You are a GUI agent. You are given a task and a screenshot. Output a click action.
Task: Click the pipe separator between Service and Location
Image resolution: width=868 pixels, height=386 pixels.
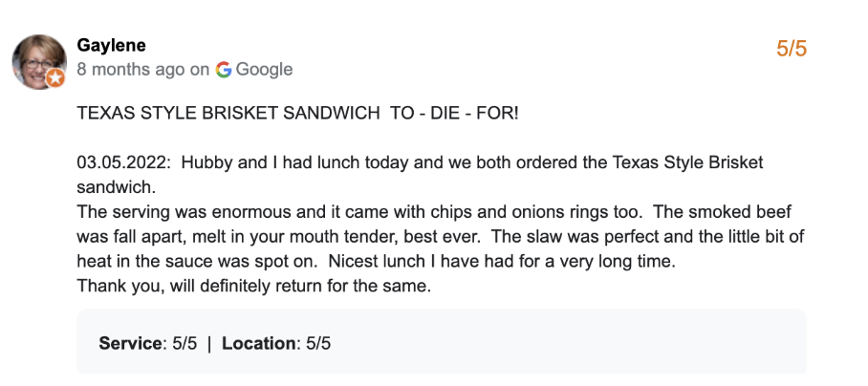click(209, 342)
